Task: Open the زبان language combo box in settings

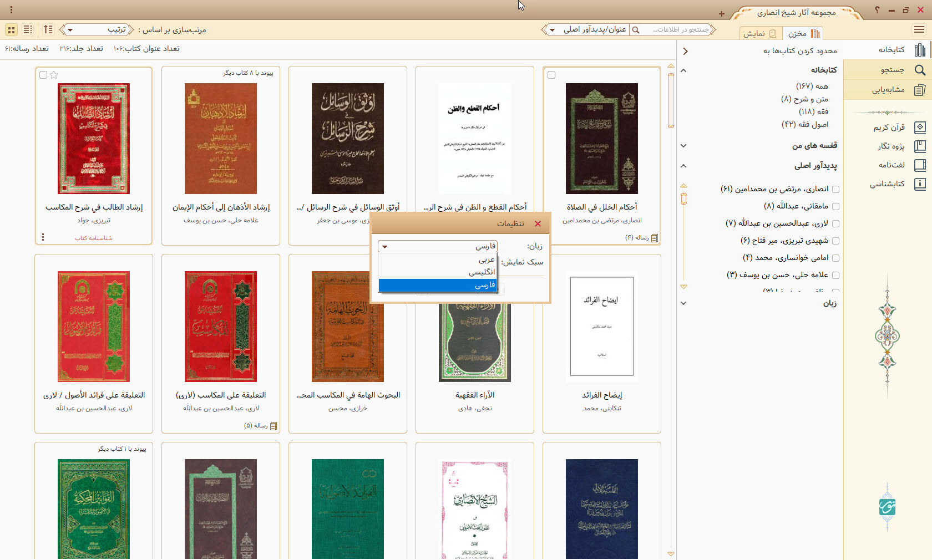Action: tap(438, 246)
